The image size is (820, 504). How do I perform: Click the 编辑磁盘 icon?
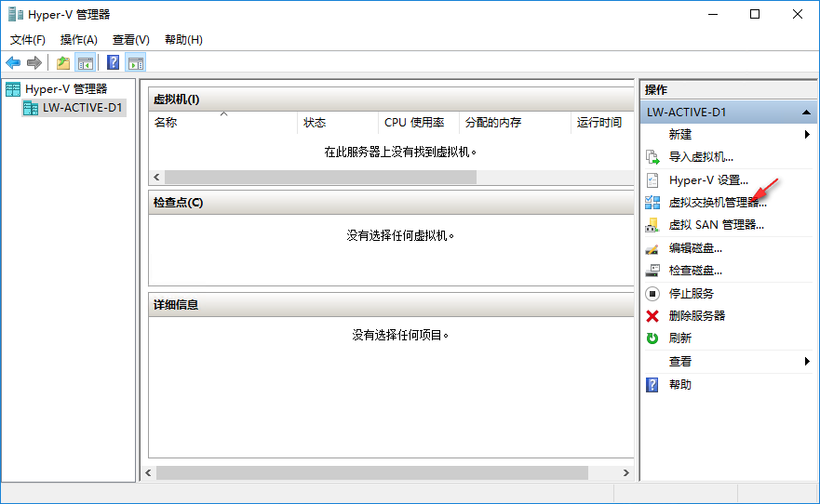[652, 248]
